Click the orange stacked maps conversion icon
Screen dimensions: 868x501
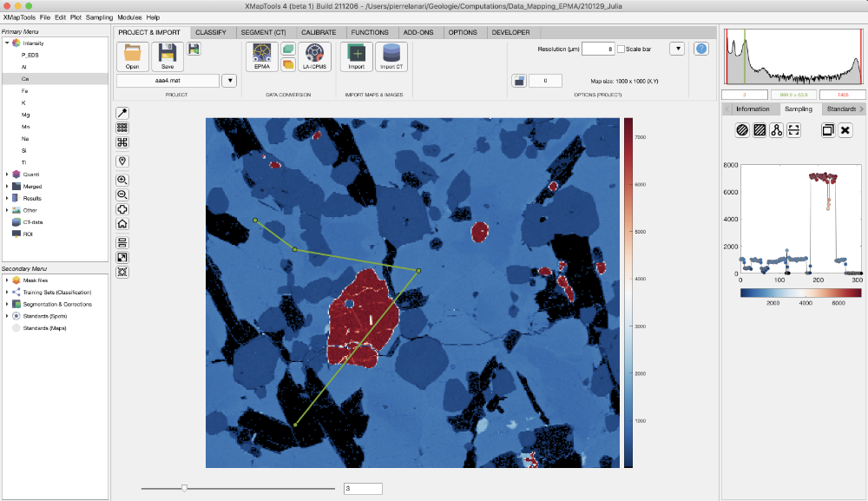[x=288, y=64]
